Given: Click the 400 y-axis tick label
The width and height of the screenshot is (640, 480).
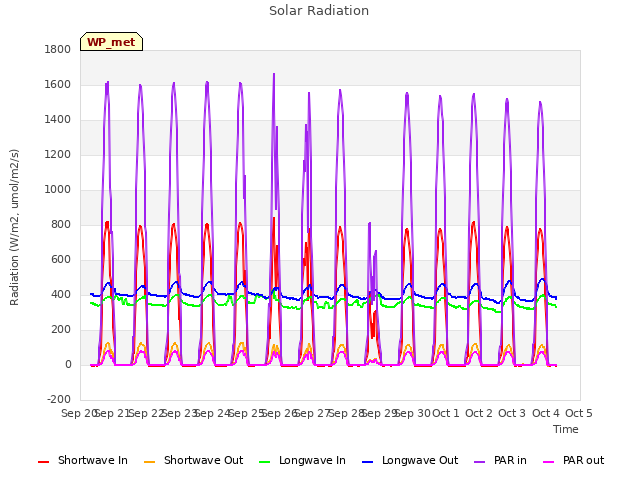Looking at the screenshot, I should (x=61, y=295).
